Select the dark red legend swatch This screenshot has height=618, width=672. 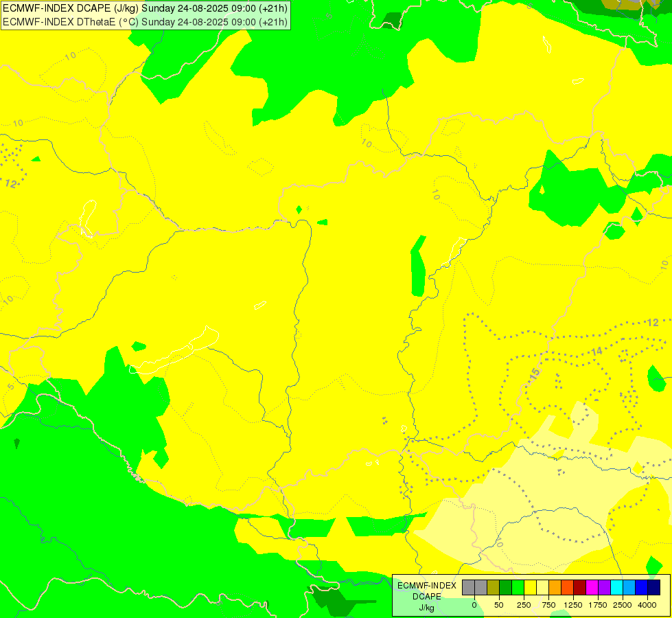[580, 588]
